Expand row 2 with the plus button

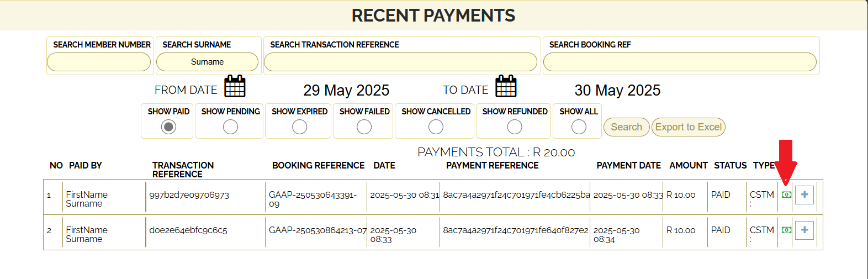point(805,230)
